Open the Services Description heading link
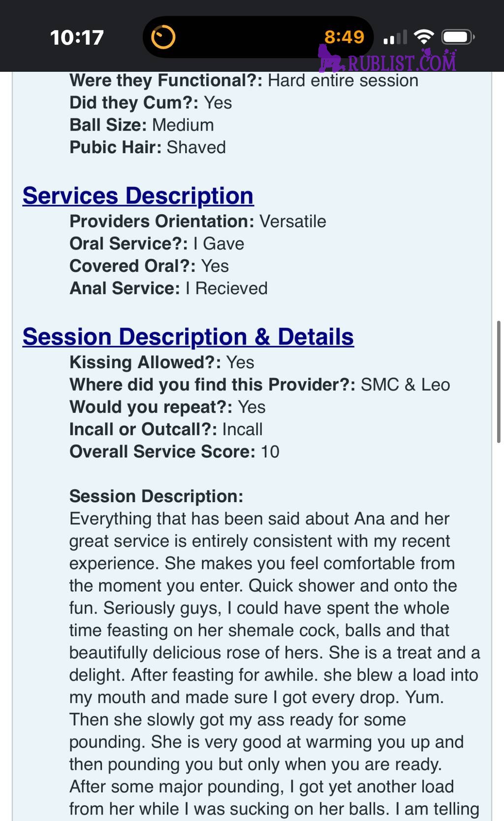Screen dimensions: 504x821 pos(138,196)
